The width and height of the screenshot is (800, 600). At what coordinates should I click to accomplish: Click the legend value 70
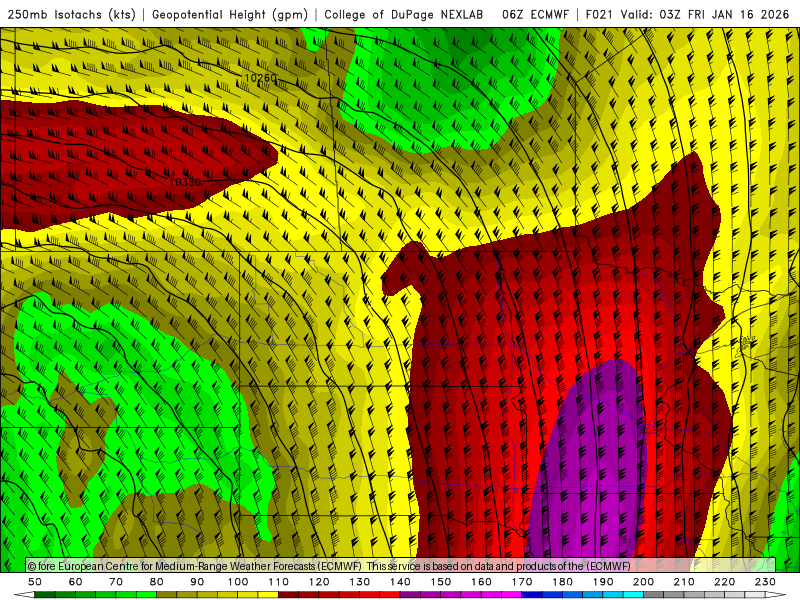[x=116, y=582]
